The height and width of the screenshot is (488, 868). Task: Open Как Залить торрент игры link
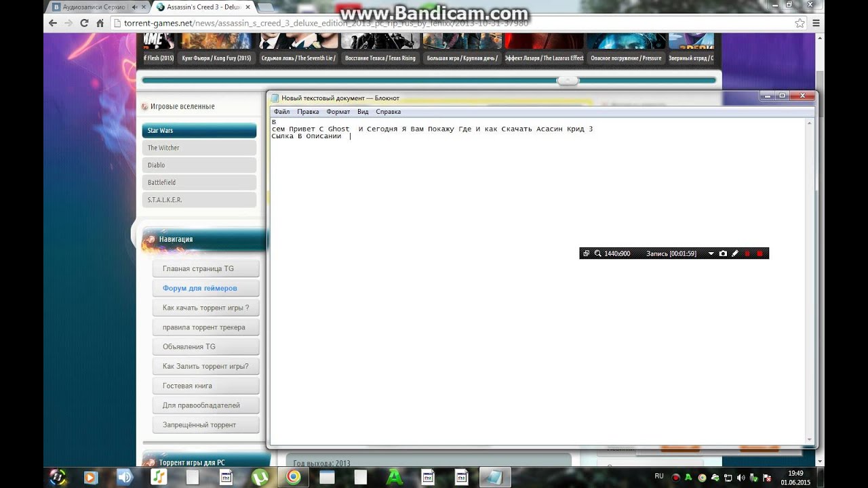(x=205, y=366)
